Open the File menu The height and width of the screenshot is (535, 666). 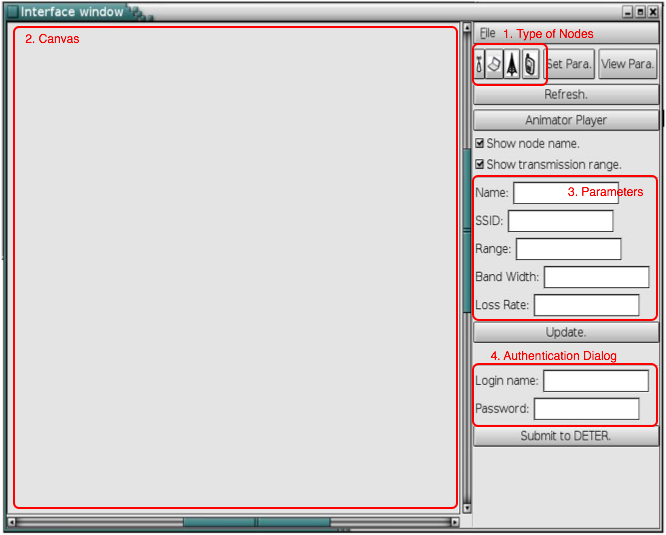487,33
